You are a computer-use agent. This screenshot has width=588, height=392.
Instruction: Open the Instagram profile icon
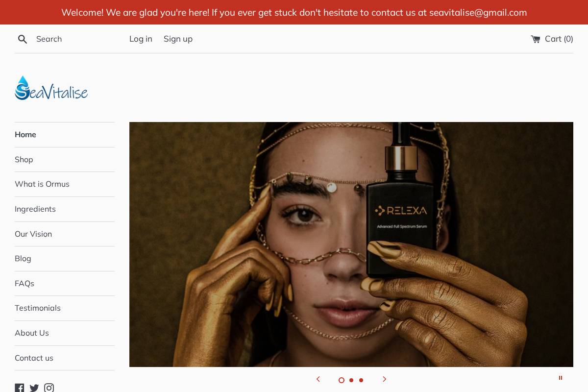(x=49, y=388)
